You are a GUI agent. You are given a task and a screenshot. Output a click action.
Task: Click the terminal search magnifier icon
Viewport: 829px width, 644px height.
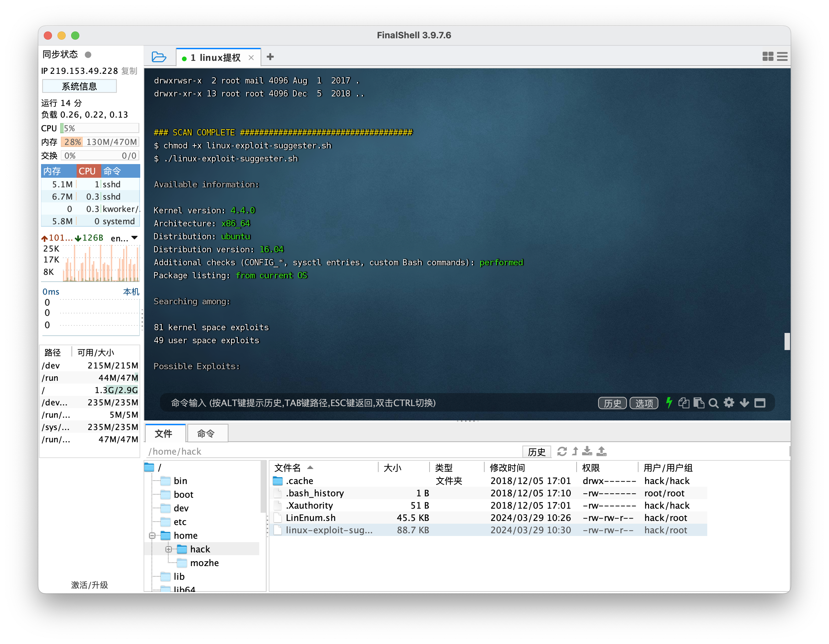pyautogui.click(x=714, y=403)
